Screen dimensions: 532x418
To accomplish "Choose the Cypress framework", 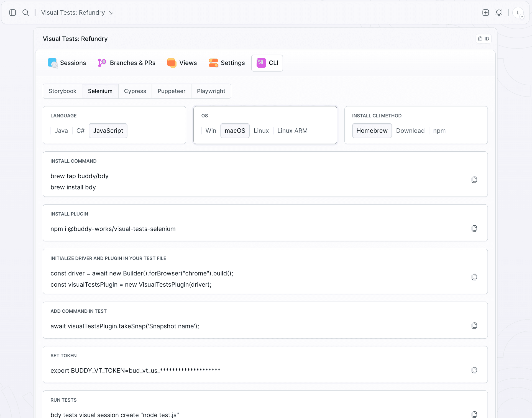I will pos(135,91).
